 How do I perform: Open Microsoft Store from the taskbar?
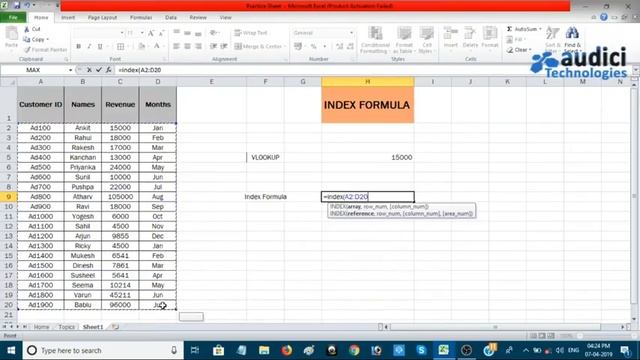219,351
